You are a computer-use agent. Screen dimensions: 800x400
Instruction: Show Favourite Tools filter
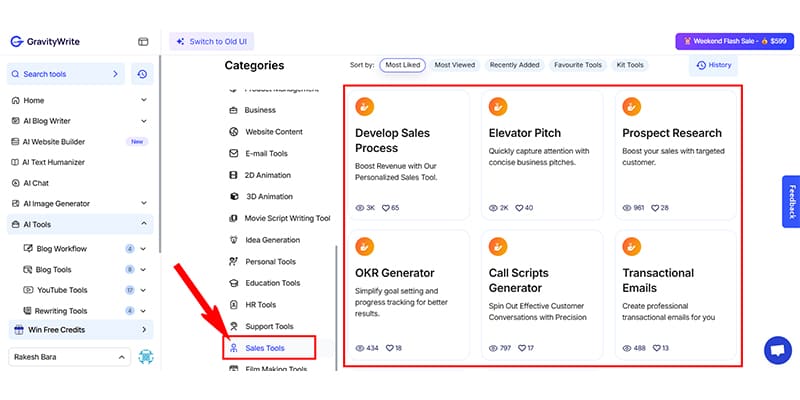[578, 65]
